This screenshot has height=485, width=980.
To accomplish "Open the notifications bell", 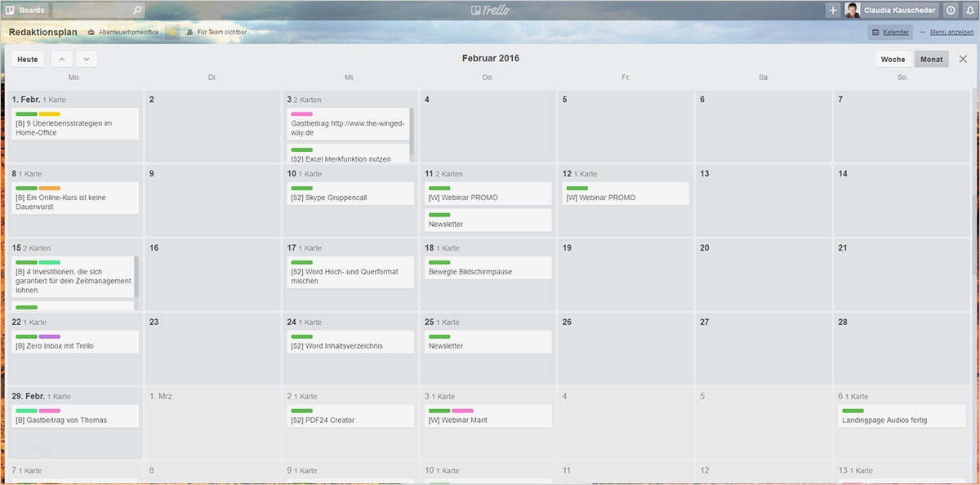I will point(969,11).
